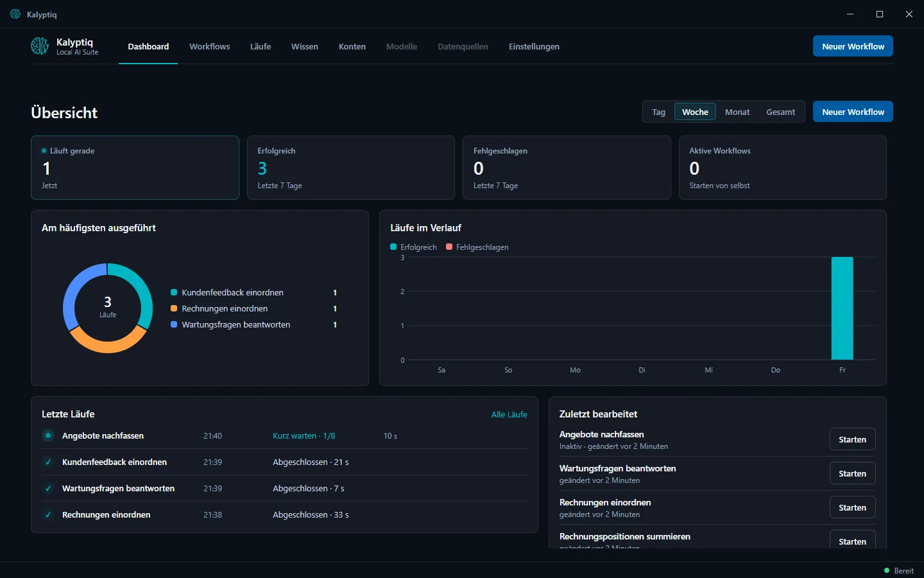Viewport: 924px width, 578px height.
Task: Click the small Kalyptiq icon in the title bar
Action: click(x=15, y=14)
